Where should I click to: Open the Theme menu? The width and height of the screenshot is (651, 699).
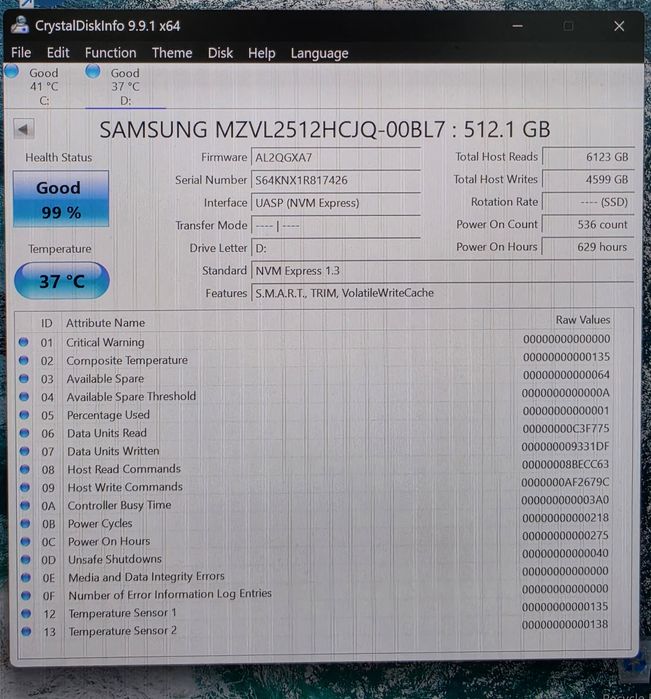pyautogui.click(x=172, y=53)
